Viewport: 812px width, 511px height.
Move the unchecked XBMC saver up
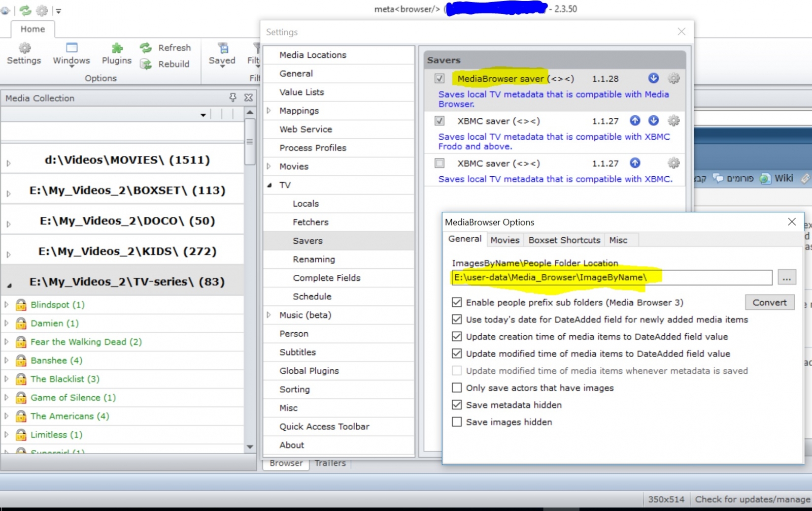coord(635,163)
